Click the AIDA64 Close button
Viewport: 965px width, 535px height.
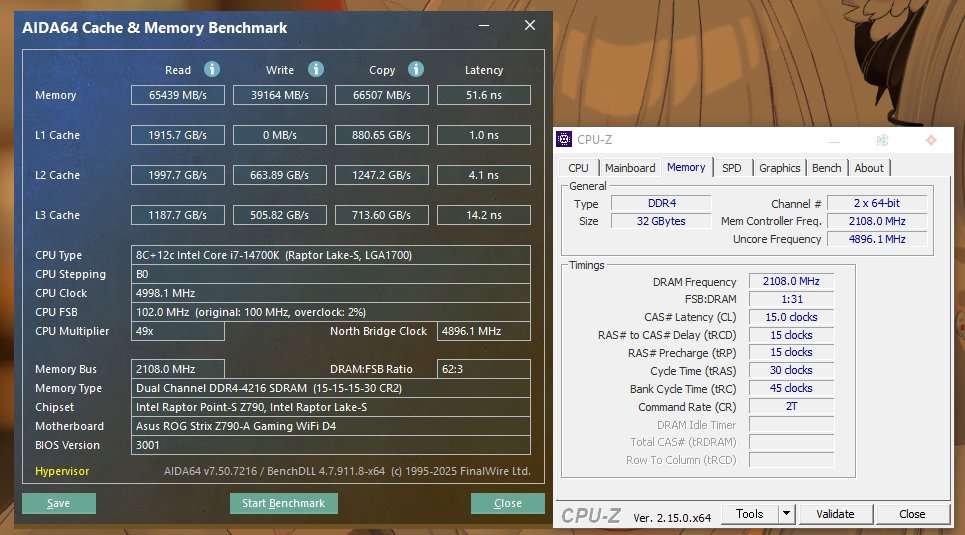(x=508, y=503)
